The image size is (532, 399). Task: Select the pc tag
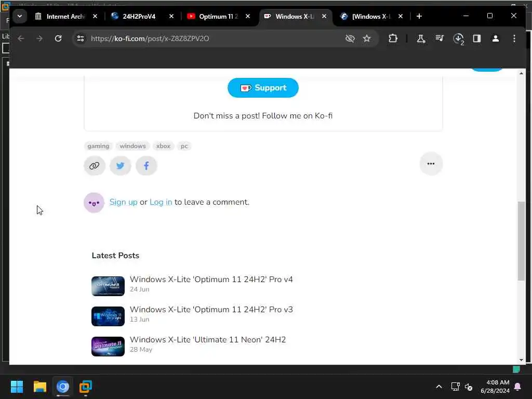click(x=184, y=146)
